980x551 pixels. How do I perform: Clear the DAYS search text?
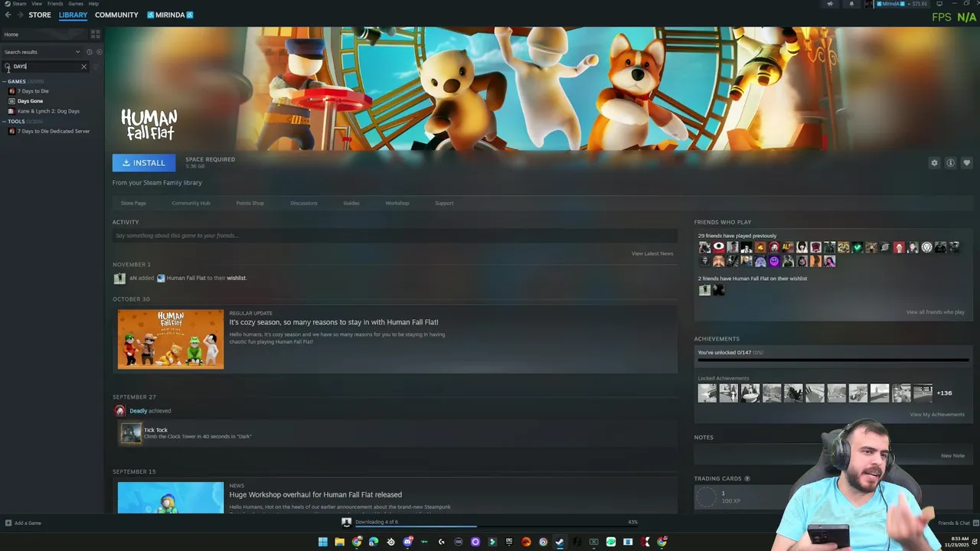(84, 67)
